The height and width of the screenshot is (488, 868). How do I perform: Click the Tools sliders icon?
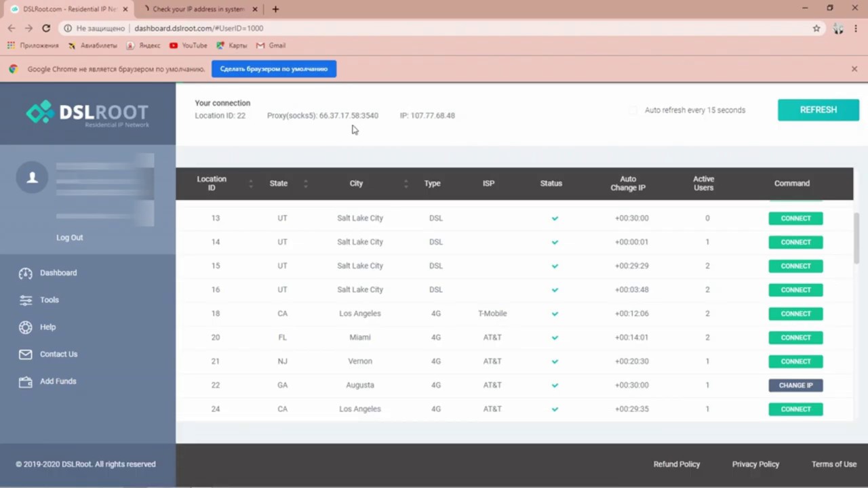point(26,300)
